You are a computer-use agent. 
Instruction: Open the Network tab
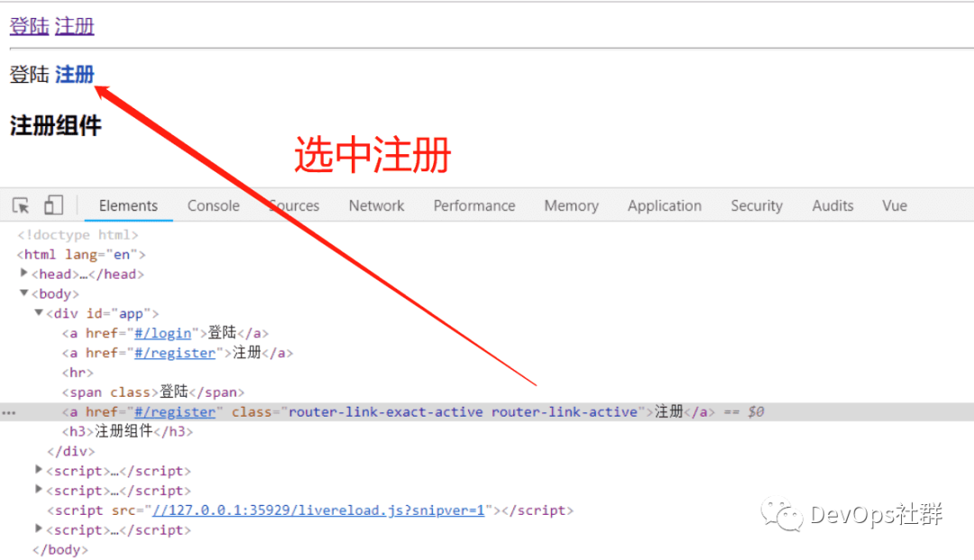coord(376,206)
